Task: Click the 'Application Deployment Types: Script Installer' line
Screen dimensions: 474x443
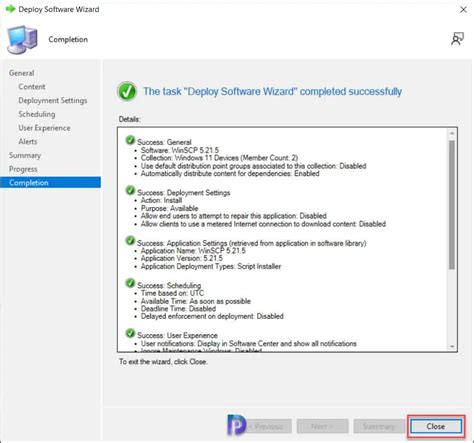Action: [x=211, y=266]
